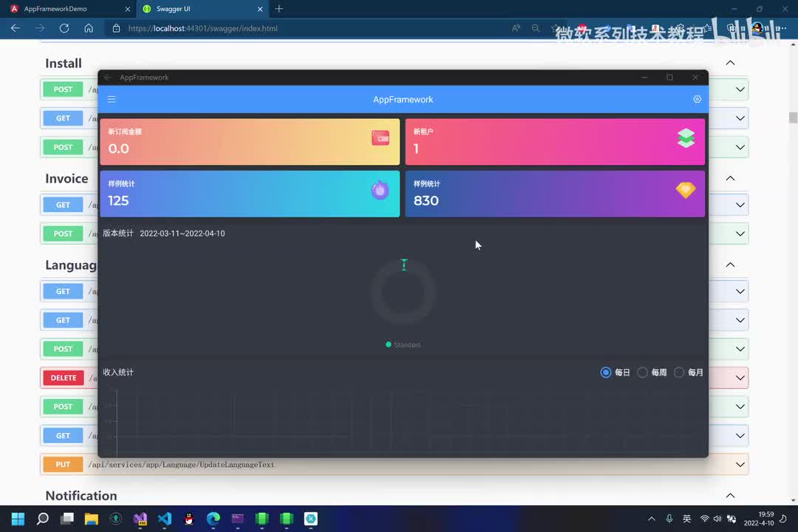Click the stacked layers icon on new tenant card
Image resolution: width=798 pixels, height=532 pixels.
click(686, 138)
